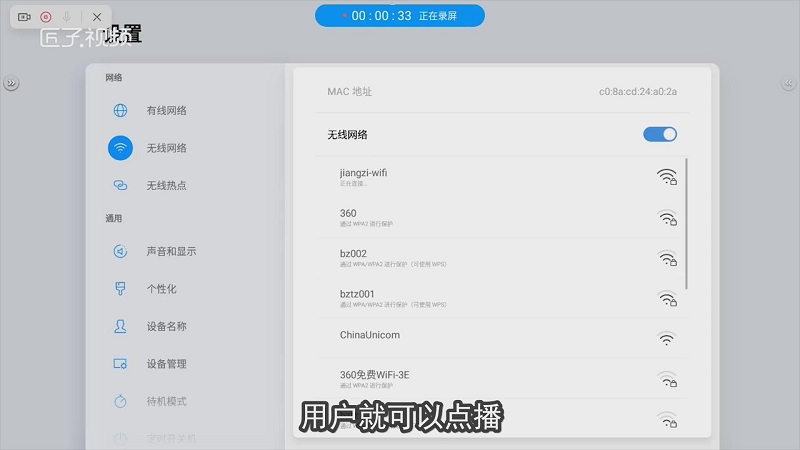This screenshot has width=800, height=450.
Task: Turn off the 无线网络 toggle switch
Action: pyautogui.click(x=660, y=134)
